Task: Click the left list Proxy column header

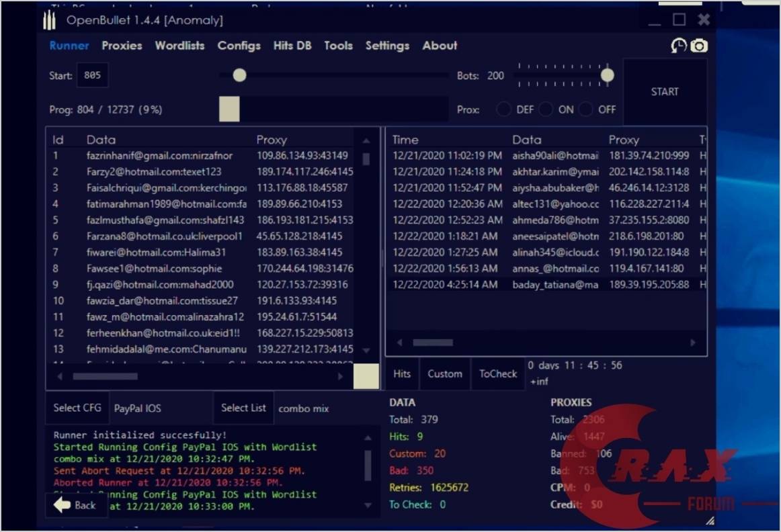Action: click(x=272, y=140)
